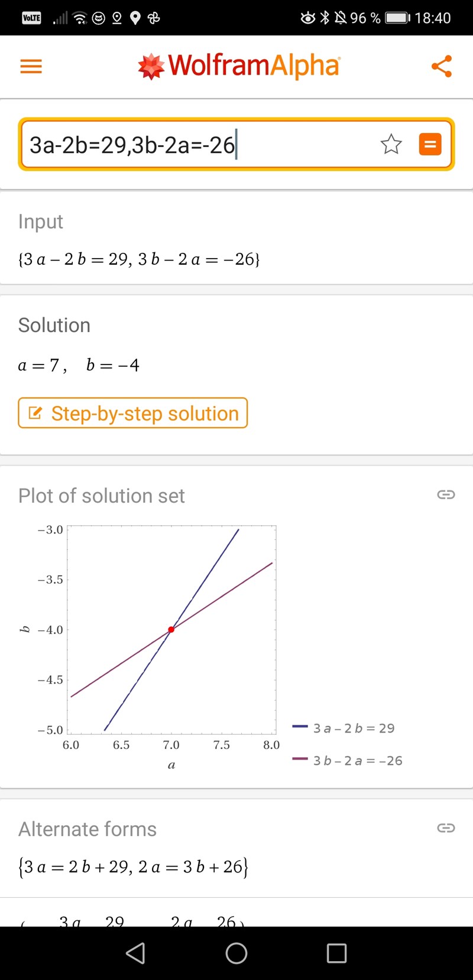Viewport: 473px width, 980px height.
Task: Tap the Android back button
Action: [x=136, y=953]
